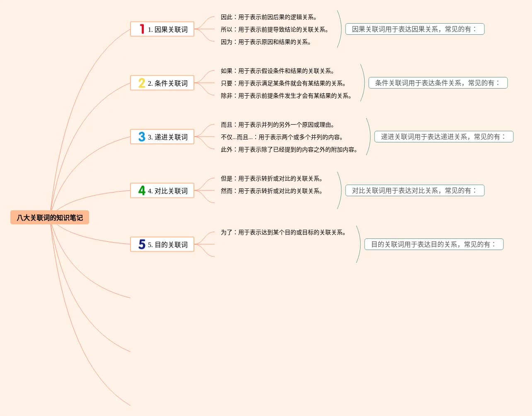Viewport: 532px width, 416px height.
Task: Click the yellow number 2 marker icon
Action: (142, 83)
